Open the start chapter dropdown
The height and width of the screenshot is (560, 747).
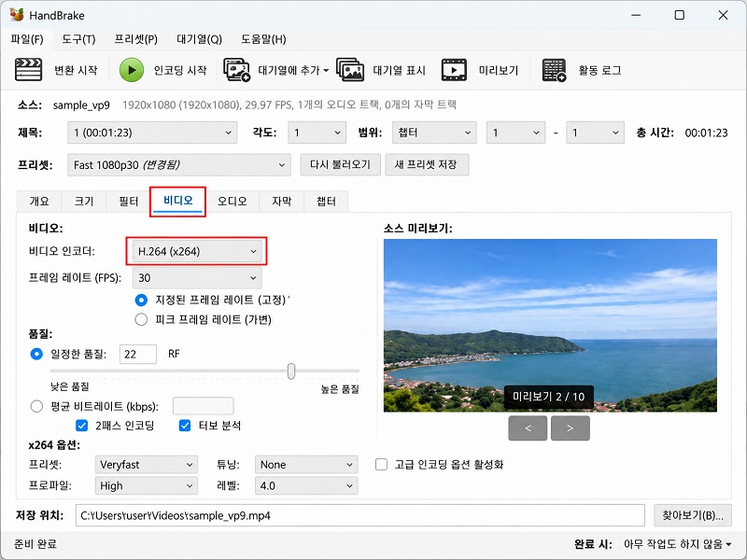515,133
